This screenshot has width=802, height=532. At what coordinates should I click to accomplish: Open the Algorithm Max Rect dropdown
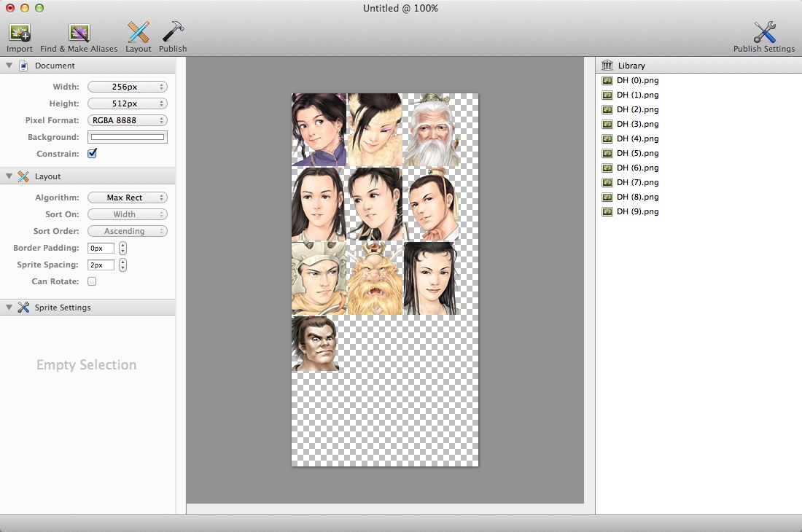(x=127, y=197)
